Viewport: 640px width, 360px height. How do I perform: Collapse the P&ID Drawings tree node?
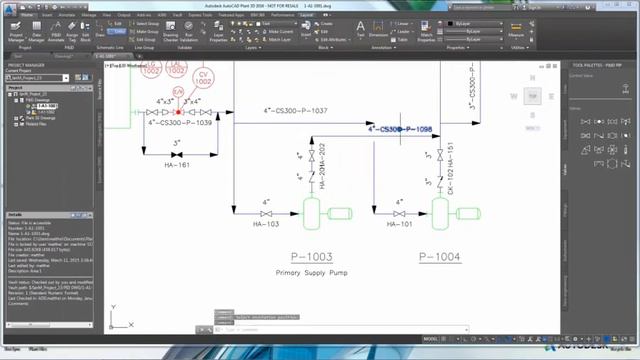[x=16, y=100]
